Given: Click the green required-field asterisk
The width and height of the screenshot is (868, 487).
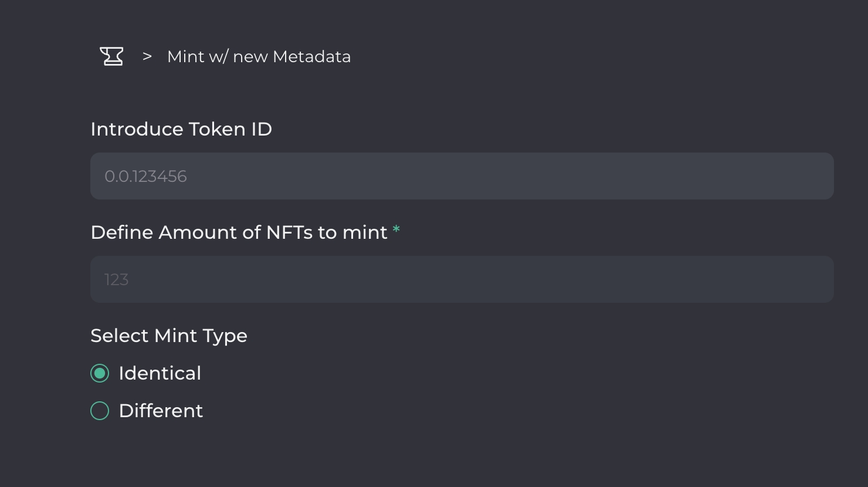Looking at the screenshot, I should pos(396,229).
